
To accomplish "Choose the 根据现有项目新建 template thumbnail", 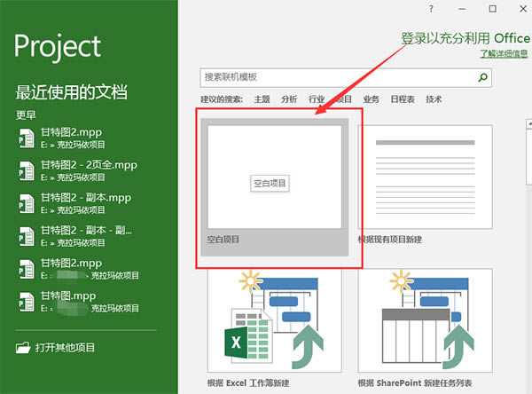I will point(425,177).
